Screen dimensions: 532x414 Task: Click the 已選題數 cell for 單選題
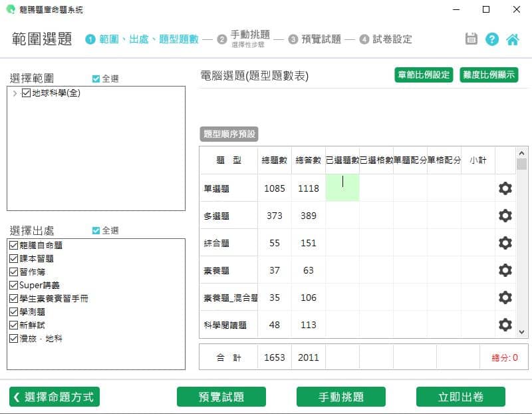pos(342,188)
